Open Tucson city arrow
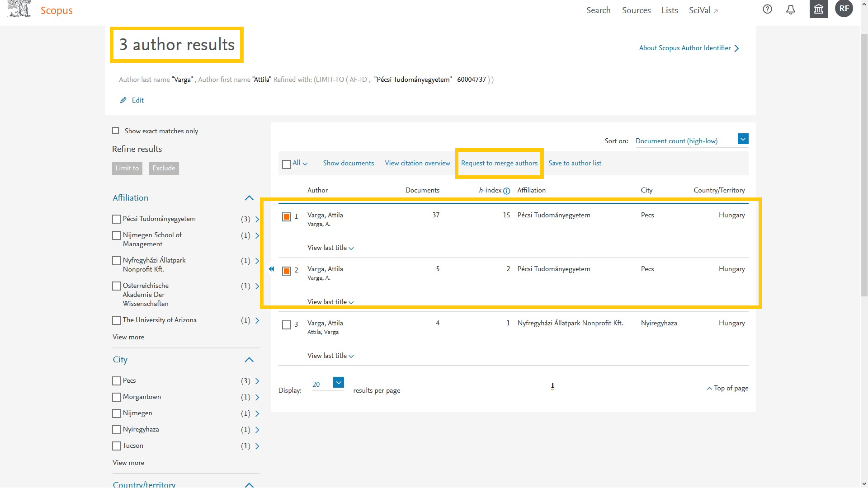 click(257, 446)
